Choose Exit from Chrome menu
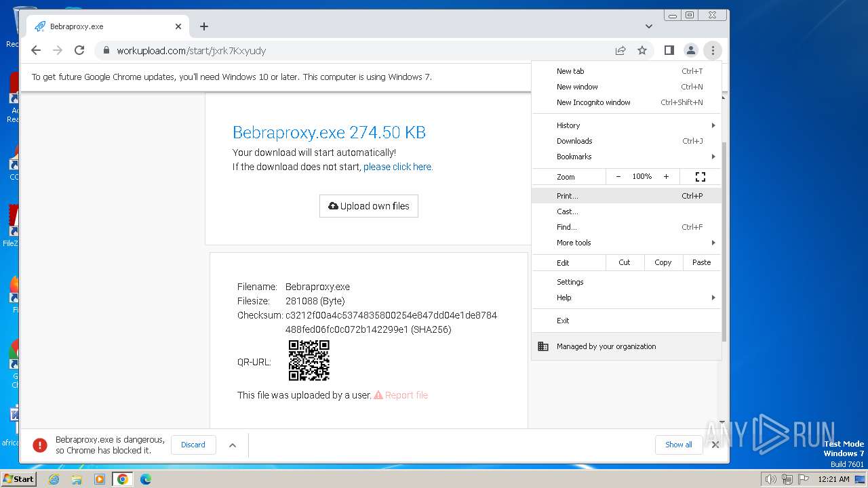Viewport: 868px width, 488px height. 627,321
